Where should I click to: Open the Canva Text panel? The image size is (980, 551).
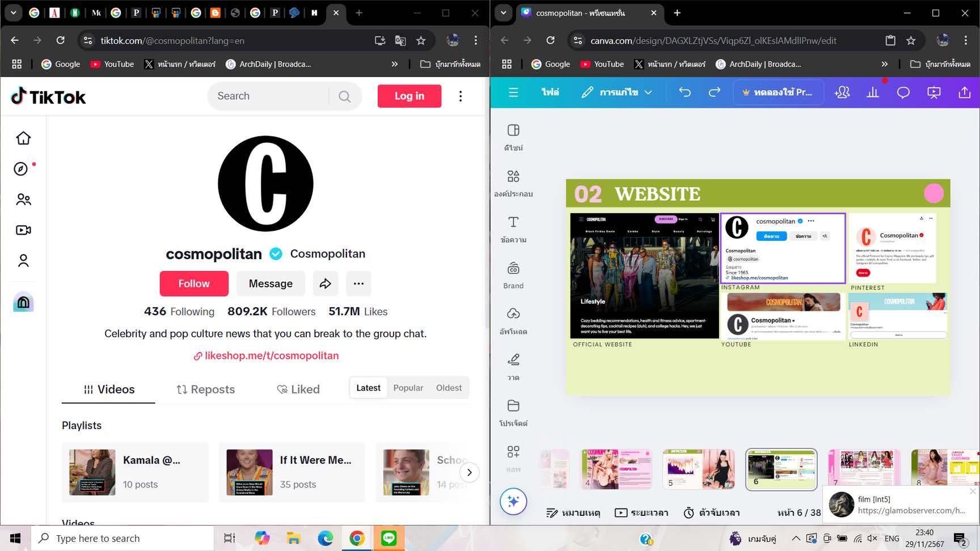click(513, 229)
